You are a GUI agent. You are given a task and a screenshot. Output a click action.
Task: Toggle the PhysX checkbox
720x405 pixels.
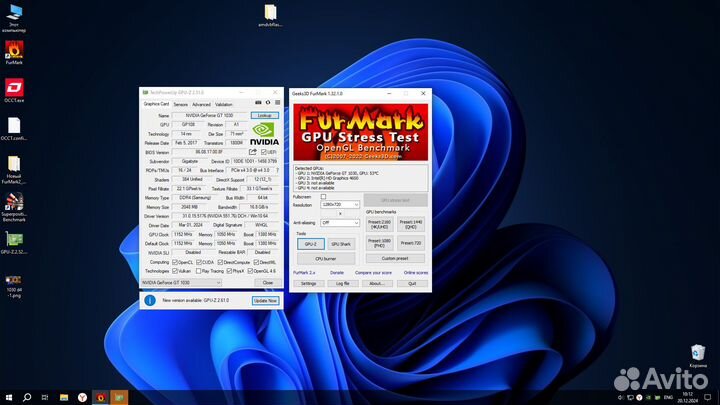click(x=229, y=271)
